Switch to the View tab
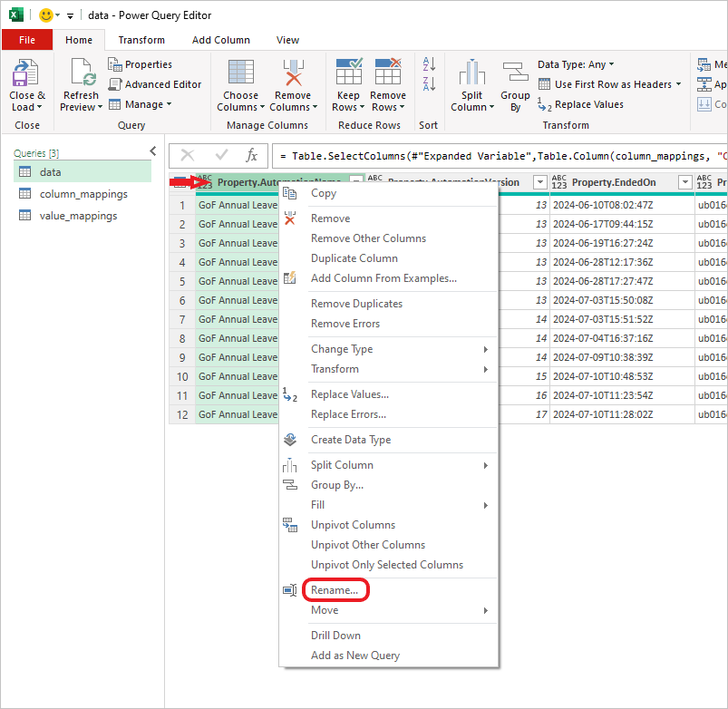This screenshot has height=709, width=728. 288,40
